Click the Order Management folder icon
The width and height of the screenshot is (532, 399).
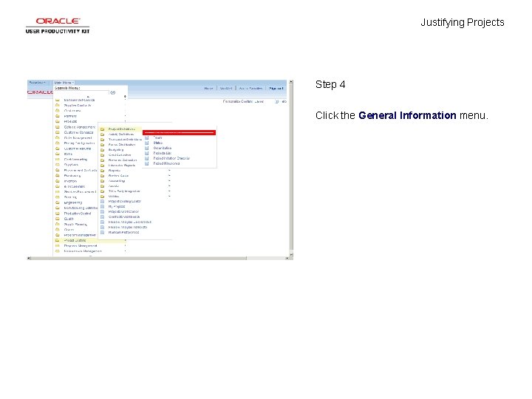pos(58,137)
